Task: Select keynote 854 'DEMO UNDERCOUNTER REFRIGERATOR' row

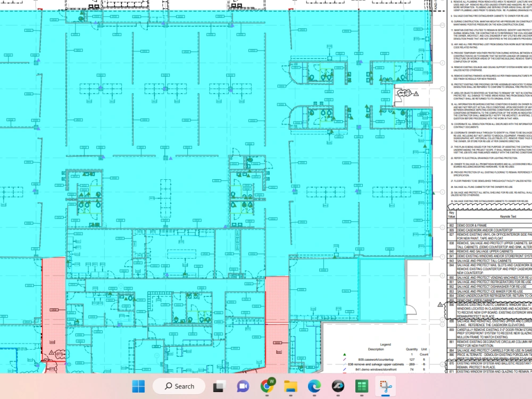Action: (489, 295)
